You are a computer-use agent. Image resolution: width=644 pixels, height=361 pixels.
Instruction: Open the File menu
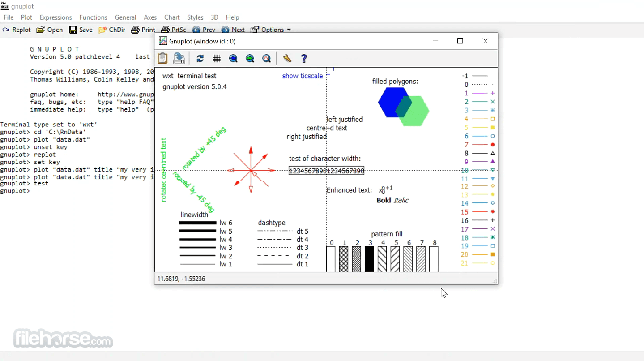tap(9, 17)
